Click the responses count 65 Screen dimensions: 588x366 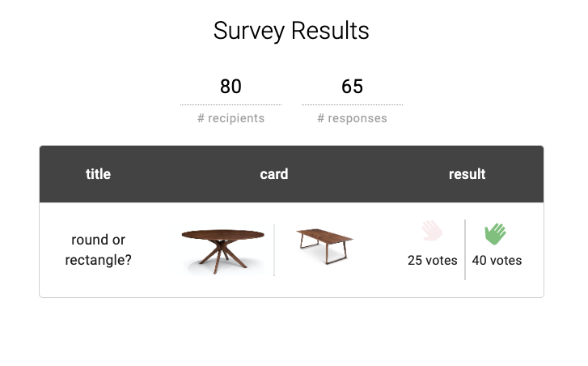[x=352, y=87]
